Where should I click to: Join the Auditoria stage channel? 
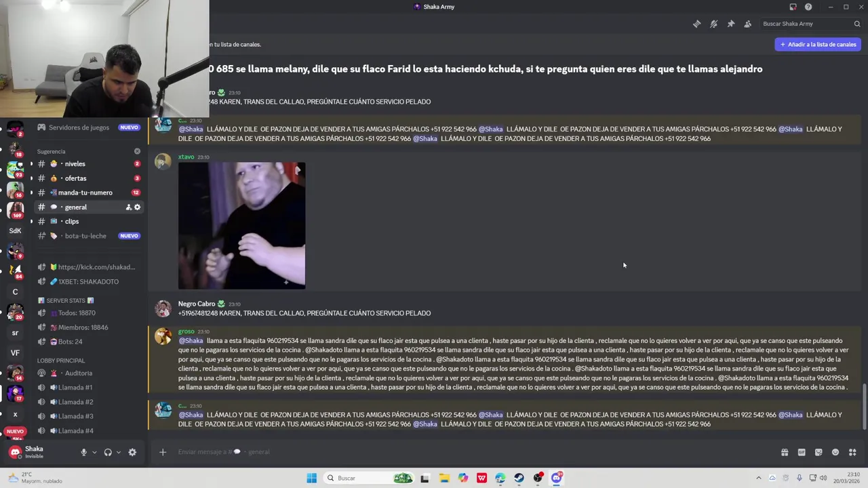[x=88, y=373]
